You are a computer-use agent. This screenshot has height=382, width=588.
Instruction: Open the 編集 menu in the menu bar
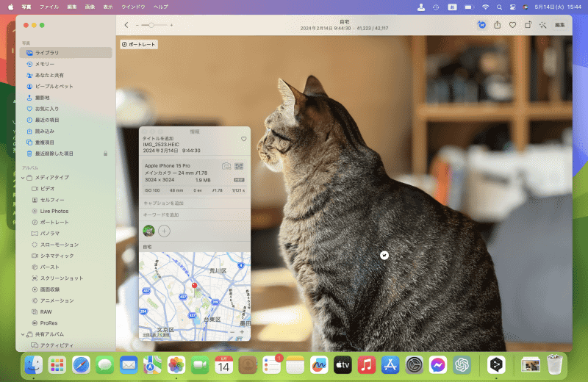[x=72, y=7]
